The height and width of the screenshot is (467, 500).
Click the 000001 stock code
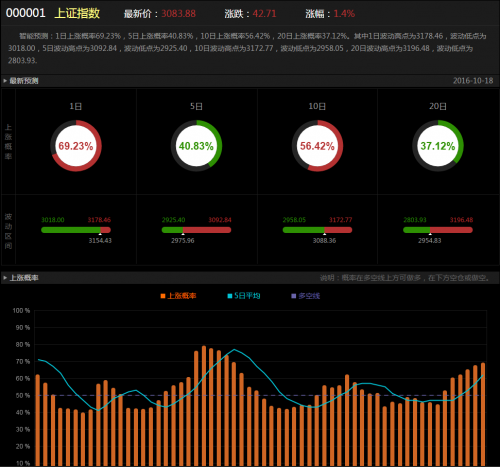click(x=26, y=13)
